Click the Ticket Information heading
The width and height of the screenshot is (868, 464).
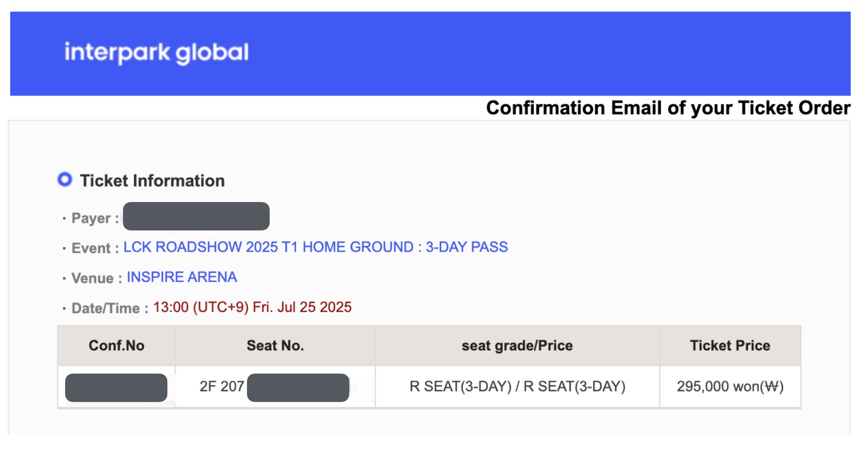coord(152,181)
